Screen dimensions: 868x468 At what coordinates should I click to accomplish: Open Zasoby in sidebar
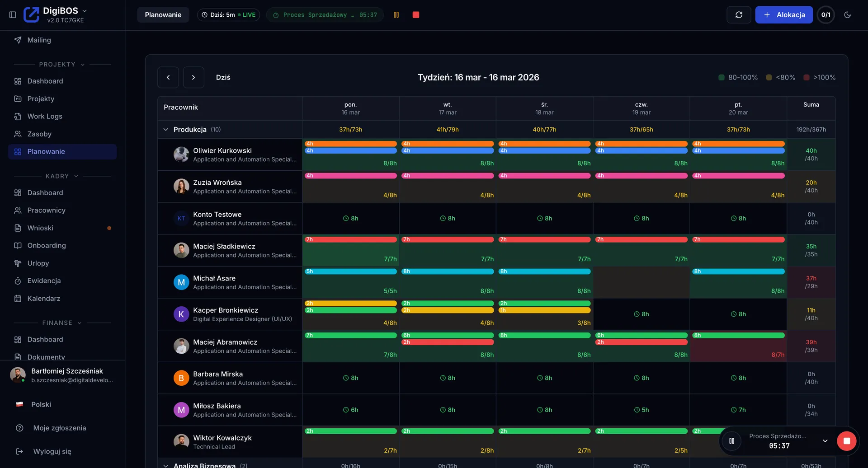coord(62,134)
